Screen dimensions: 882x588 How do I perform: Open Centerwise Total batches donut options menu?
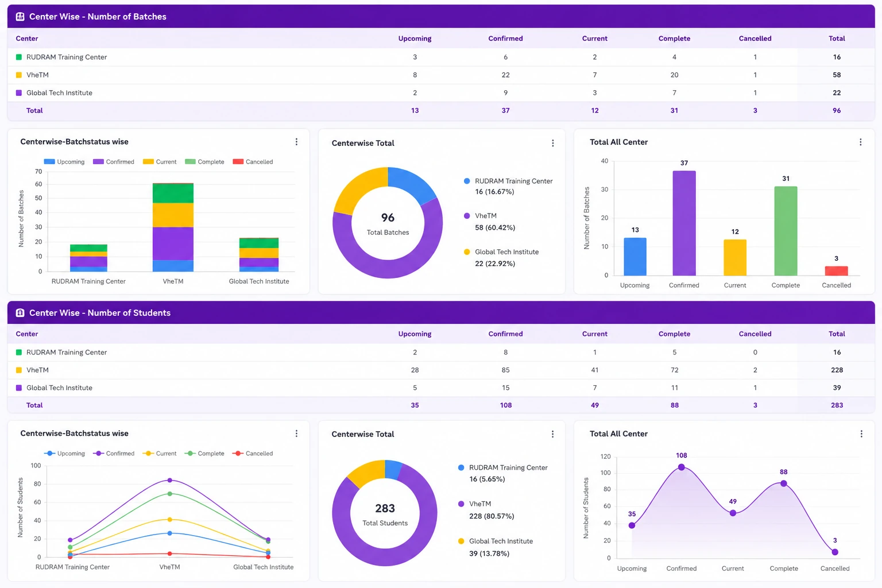pyautogui.click(x=553, y=143)
